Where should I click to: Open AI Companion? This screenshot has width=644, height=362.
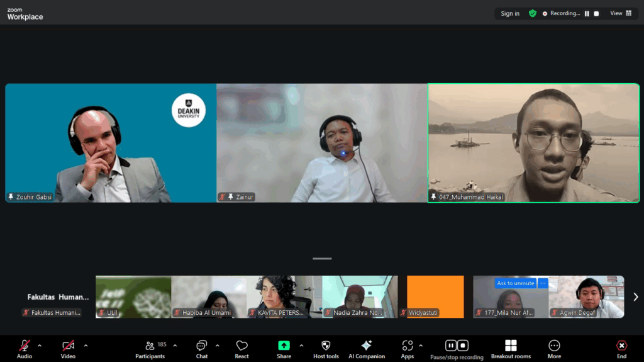[x=367, y=346]
